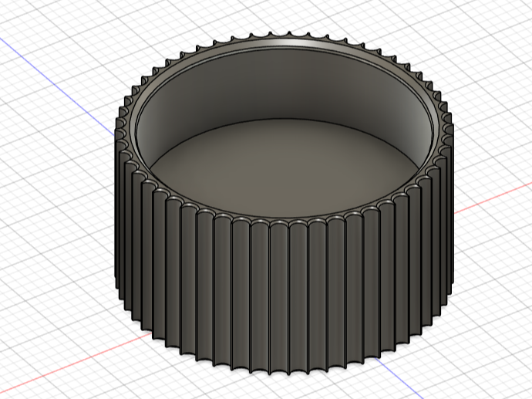This screenshot has width=532, height=399.
Task: Select the inner cylindrical wall of the cap
Action: [285, 85]
